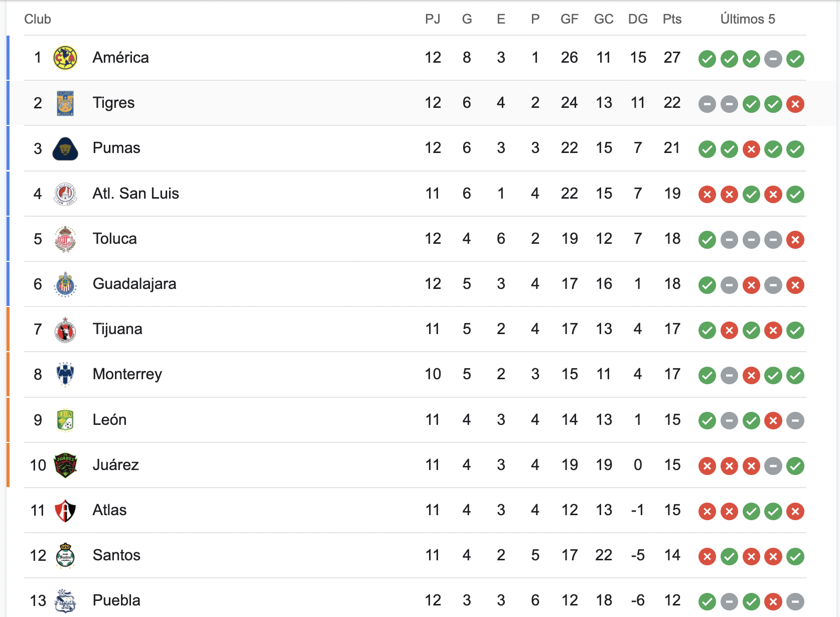The image size is (840, 617).
Task: Click the América club crest icon
Action: pyautogui.click(x=65, y=58)
